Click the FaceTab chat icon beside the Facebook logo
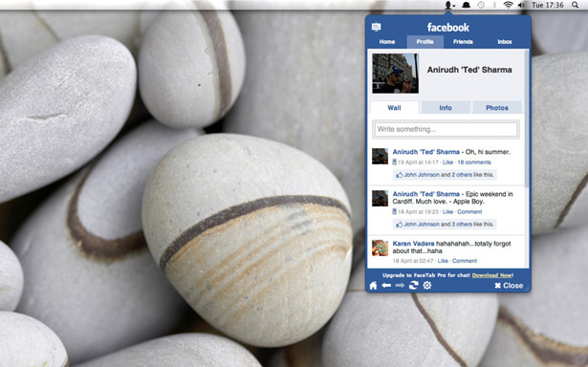 376,27
